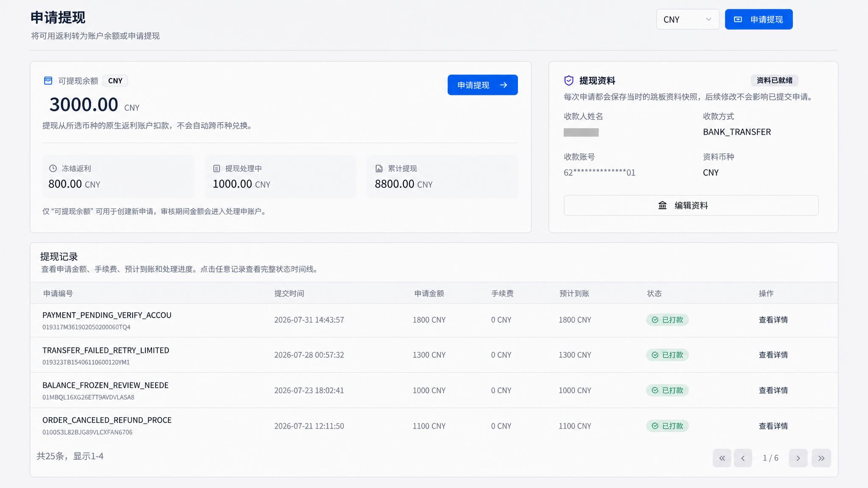Image resolution: width=868 pixels, height=488 pixels.
Task: Click the arrow icon in balance card button
Action: pos(504,85)
